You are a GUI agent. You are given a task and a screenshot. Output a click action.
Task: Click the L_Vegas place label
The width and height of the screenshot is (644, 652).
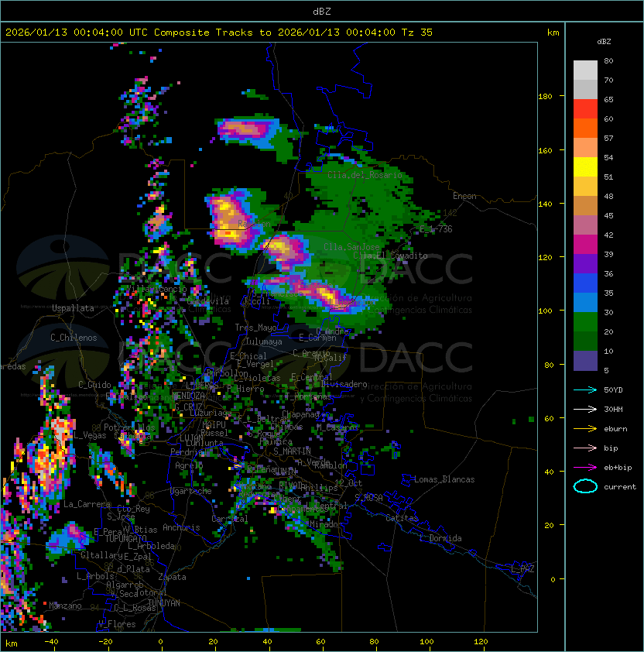point(90,435)
